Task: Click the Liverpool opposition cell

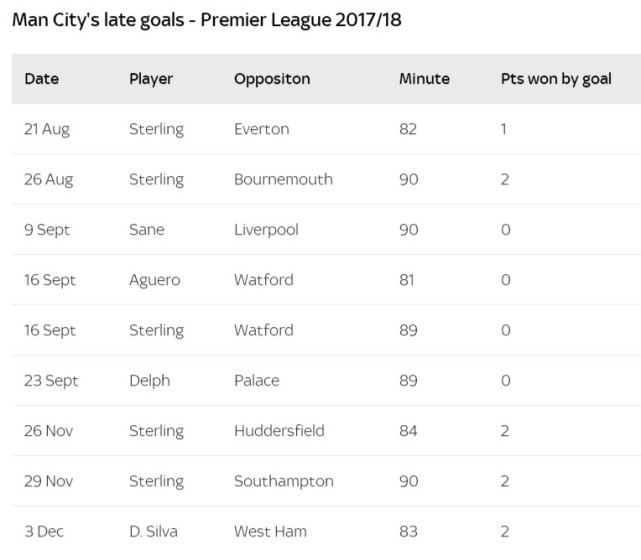Action: 266,229
